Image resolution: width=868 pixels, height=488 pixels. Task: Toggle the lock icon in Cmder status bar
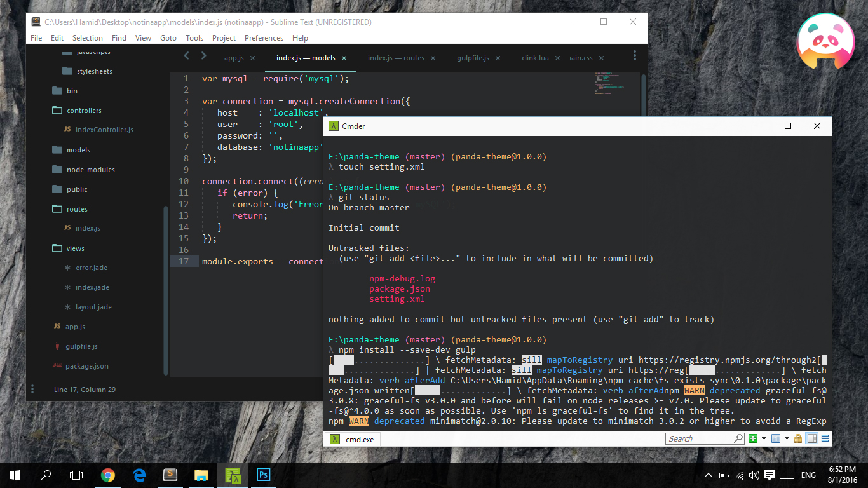tap(798, 438)
